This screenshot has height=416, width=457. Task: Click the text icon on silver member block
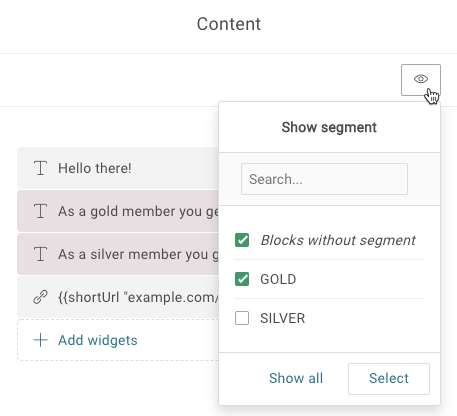(41, 254)
